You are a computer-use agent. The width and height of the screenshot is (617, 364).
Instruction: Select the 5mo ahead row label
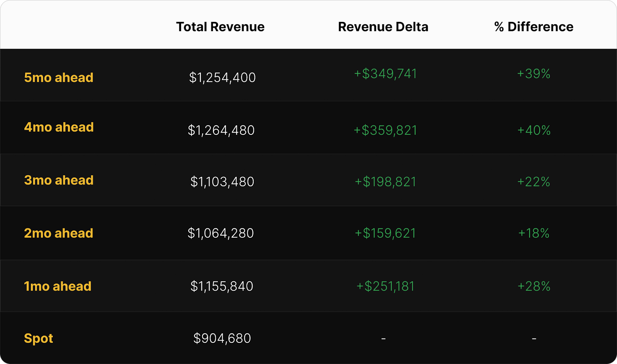pos(59,77)
